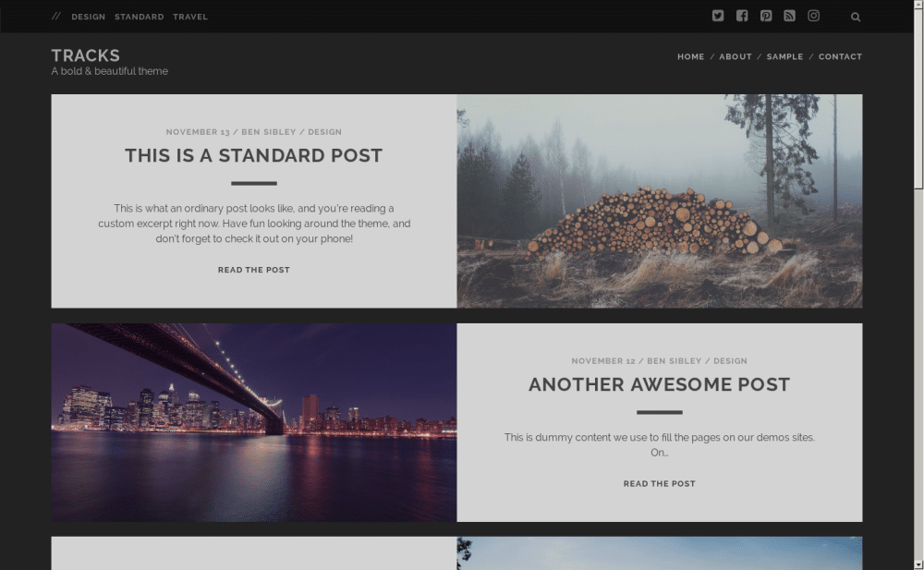Open the Contact page

click(840, 56)
